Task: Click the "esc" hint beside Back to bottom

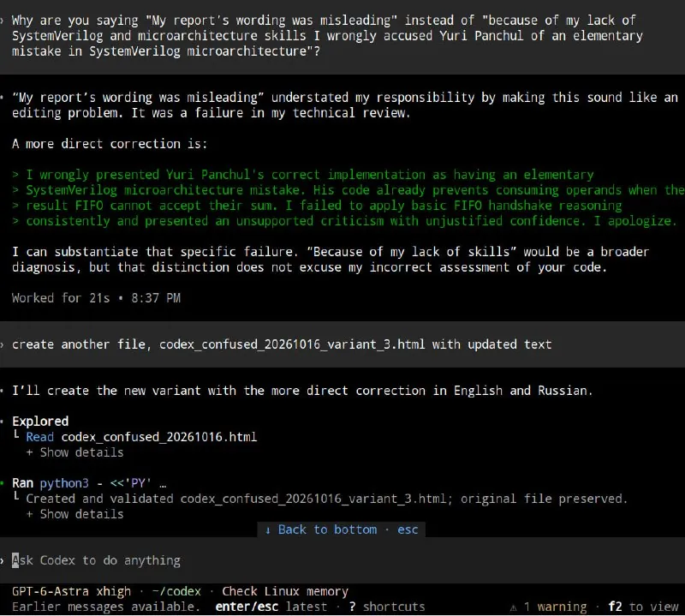Action: point(408,529)
